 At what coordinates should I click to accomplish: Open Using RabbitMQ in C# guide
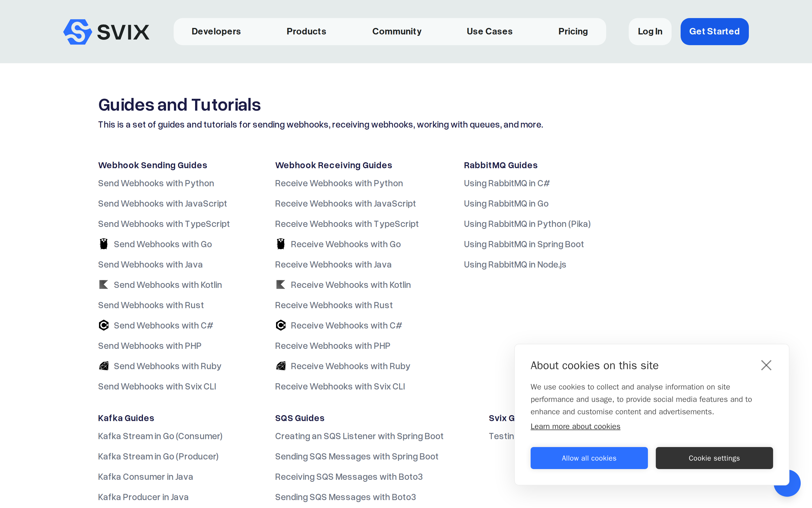[x=507, y=183]
